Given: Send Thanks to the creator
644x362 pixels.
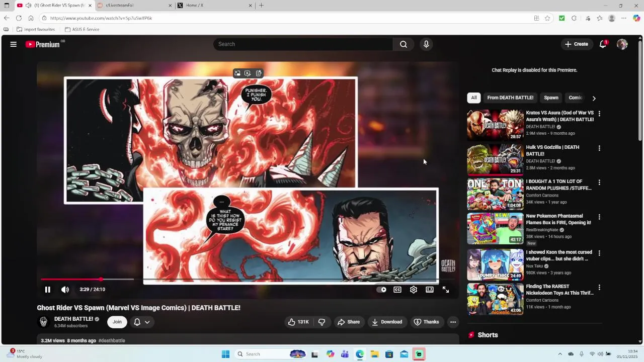Looking at the screenshot, I should click(426, 322).
